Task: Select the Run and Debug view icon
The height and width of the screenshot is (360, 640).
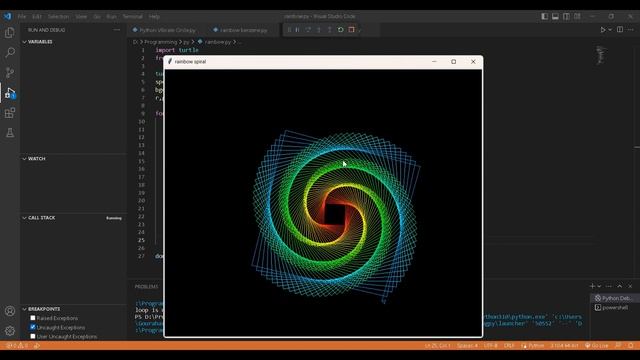Action: coord(10,93)
